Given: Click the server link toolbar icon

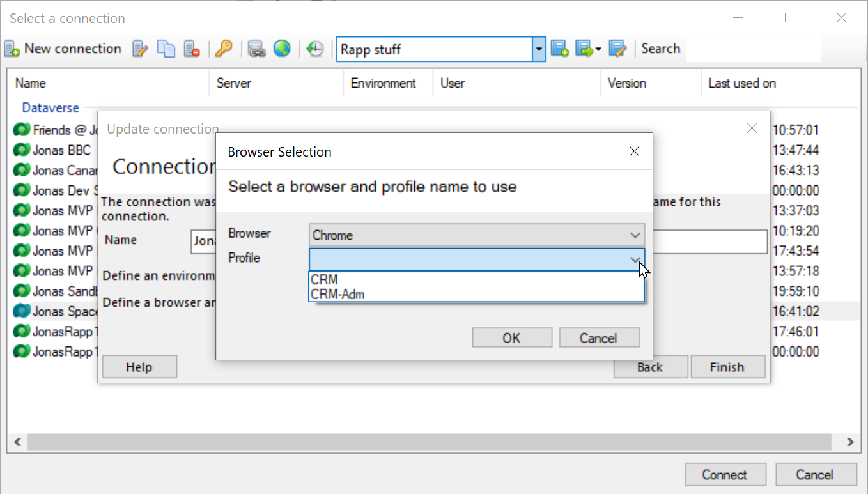Looking at the screenshot, I should click(257, 49).
